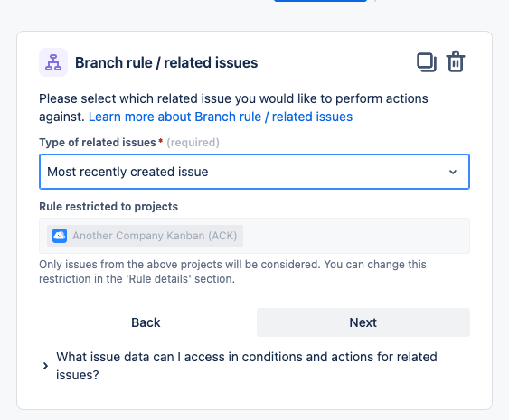Click the 'Branch rule / related issues' heading
The width and height of the screenshot is (509, 420).
click(x=166, y=62)
